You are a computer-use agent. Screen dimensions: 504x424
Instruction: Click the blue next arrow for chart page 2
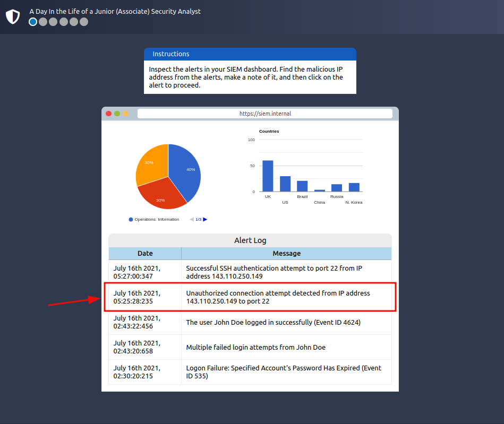[x=204, y=219]
